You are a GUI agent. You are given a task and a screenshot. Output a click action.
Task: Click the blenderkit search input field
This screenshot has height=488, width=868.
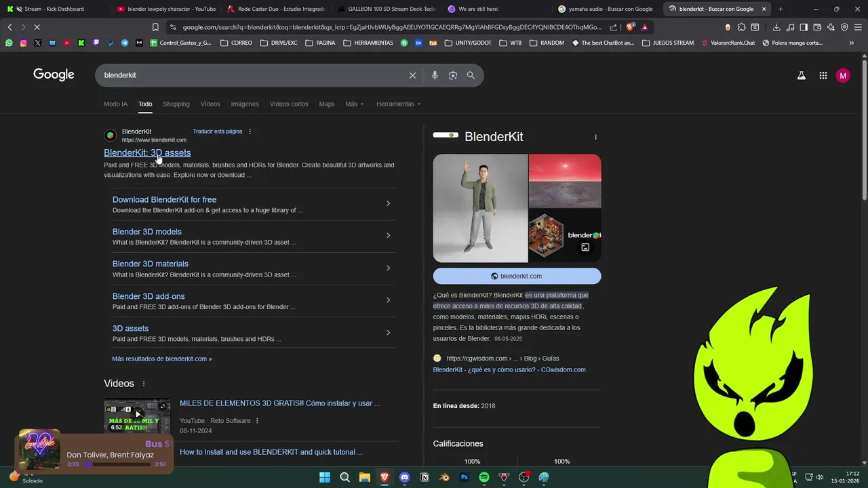251,75
